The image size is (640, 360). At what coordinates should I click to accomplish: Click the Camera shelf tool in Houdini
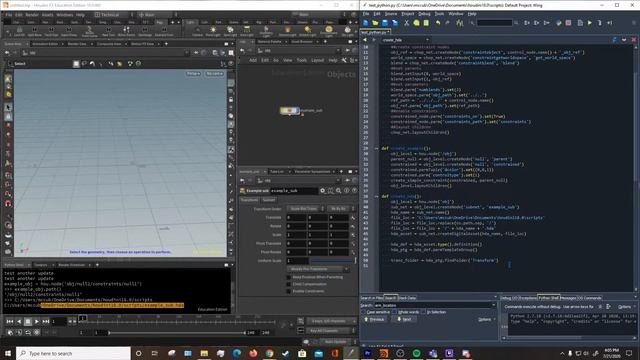point(198,31)
